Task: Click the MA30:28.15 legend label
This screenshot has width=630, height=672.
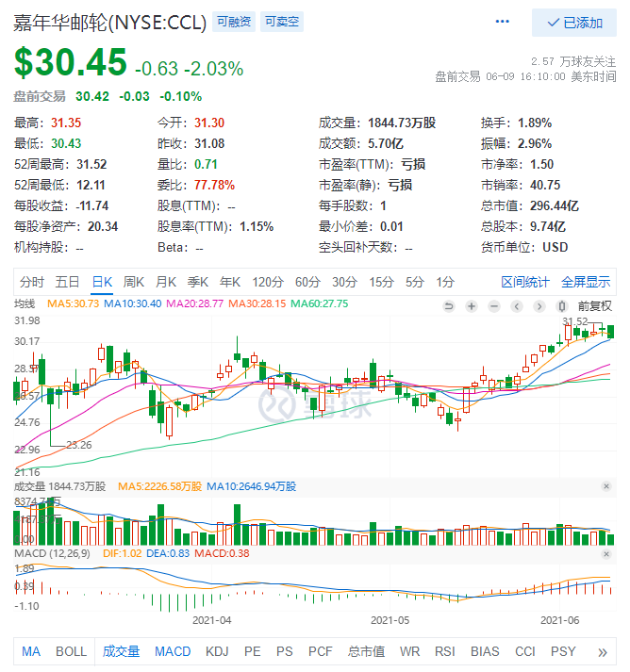Action: [257, 303]
